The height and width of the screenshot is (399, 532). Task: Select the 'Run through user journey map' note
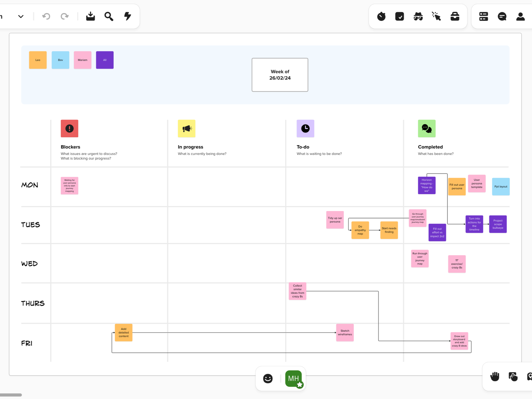[420, 259]
